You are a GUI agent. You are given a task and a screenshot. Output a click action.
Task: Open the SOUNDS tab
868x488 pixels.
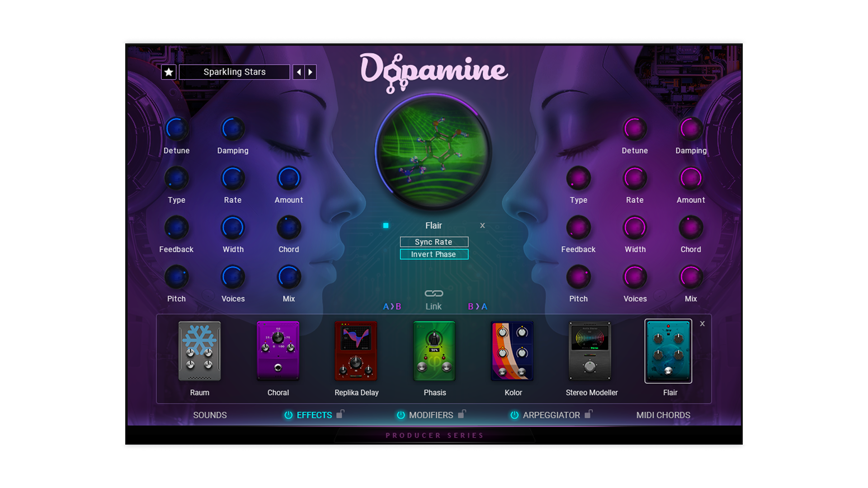click(210, 415)
